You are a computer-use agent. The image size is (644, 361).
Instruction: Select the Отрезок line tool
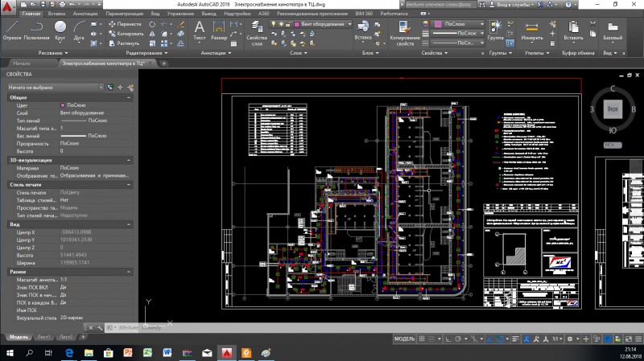pyautogui.click(x=12, y=31)
